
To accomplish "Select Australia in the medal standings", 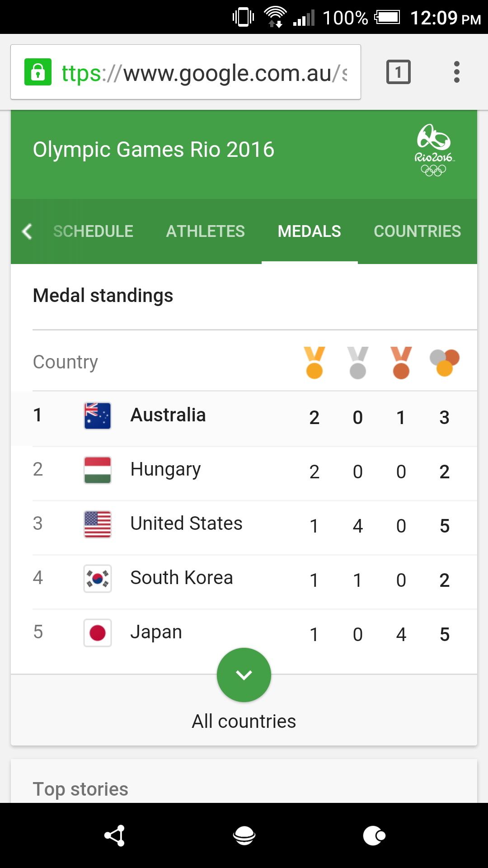I will (x=168, y=415).
